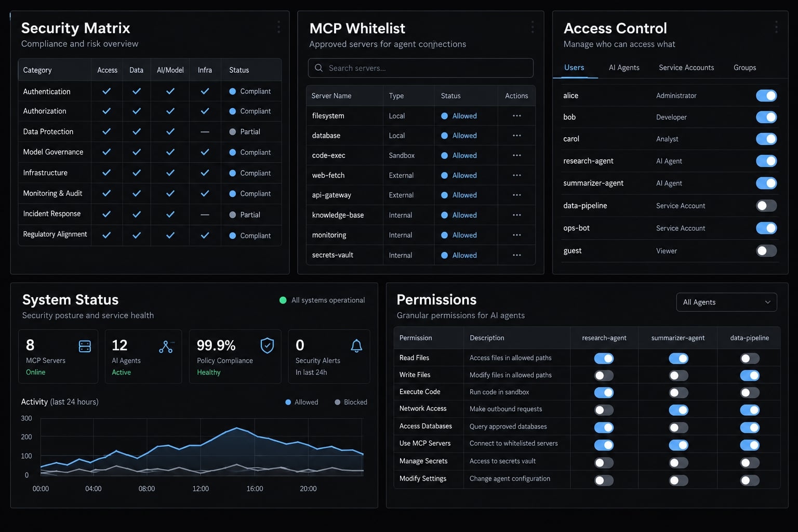The height and width of the screenshot is (532, 798).
Task: Enable Write Files for summarizer-agent
Action: coord(679,375)
